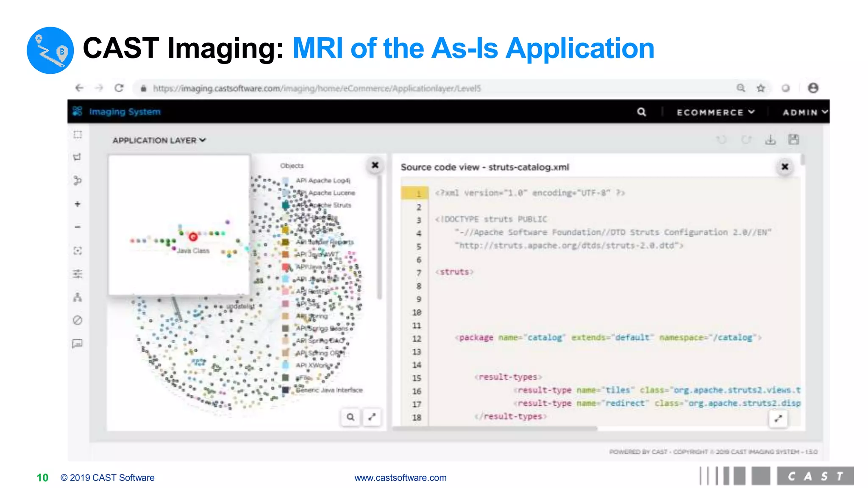Go forward in the browser

click(99, 88)
